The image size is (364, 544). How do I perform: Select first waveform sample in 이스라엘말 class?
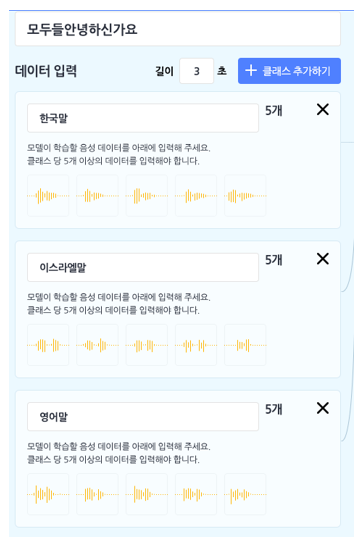pos(48,345)
